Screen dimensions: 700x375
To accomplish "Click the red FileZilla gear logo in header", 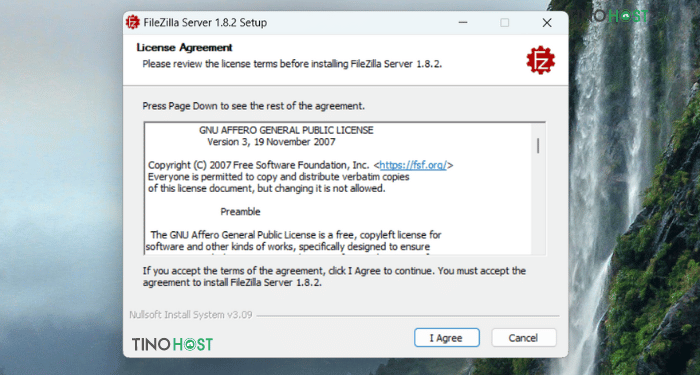I will coord(540,60).
